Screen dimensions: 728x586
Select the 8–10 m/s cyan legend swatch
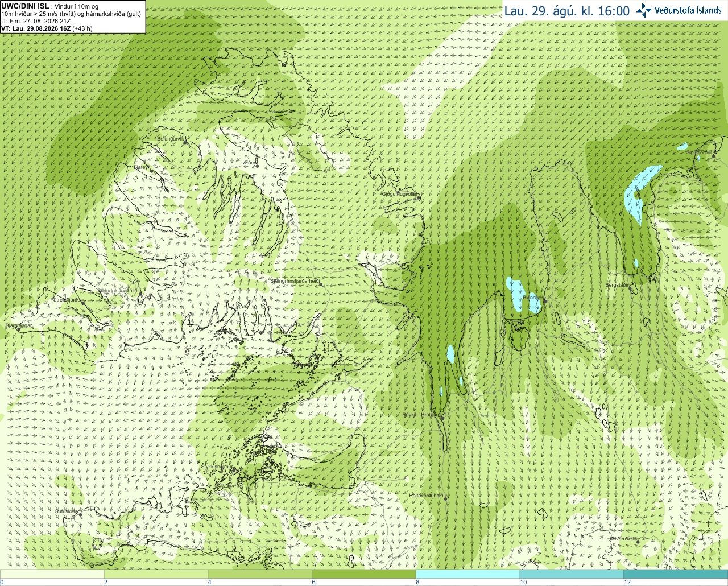coord(468,573)
